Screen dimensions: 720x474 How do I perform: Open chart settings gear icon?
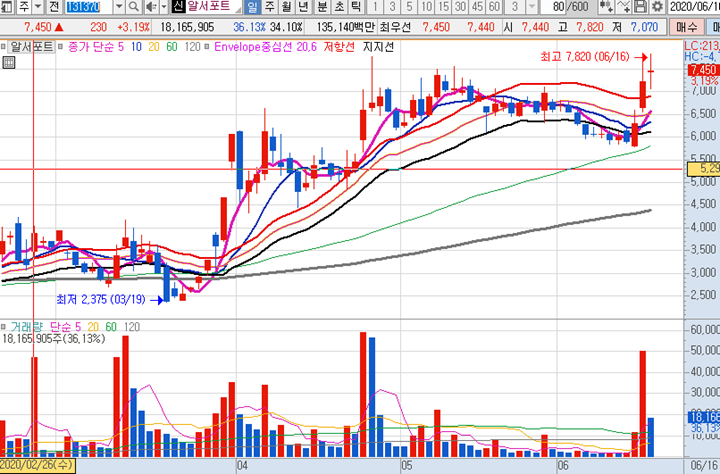(657, 6)
